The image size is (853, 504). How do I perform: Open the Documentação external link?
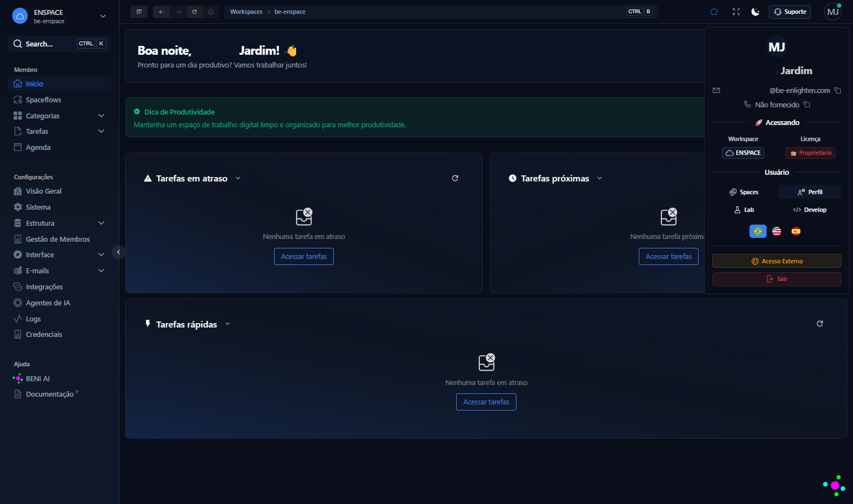coord(60,394)
